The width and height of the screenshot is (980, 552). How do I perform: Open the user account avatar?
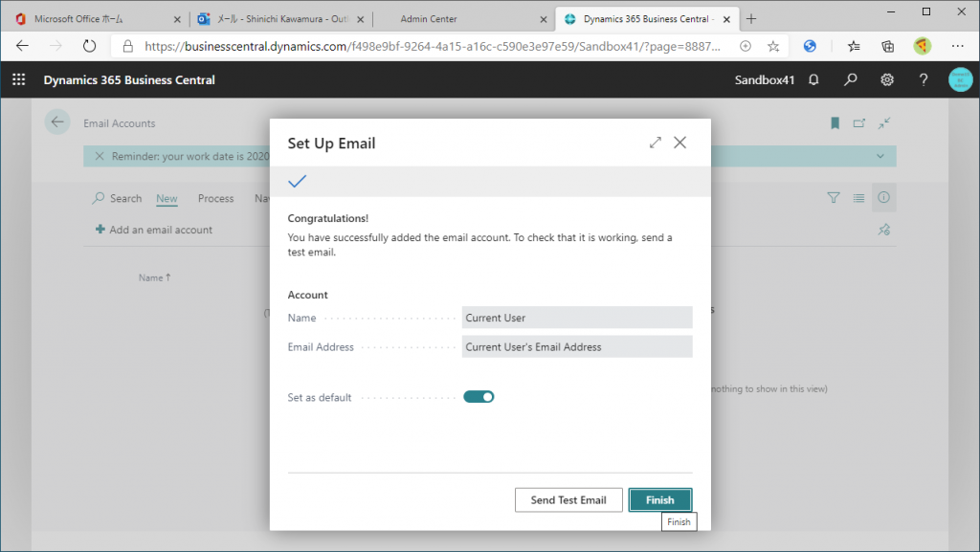[x=961, y=80]
